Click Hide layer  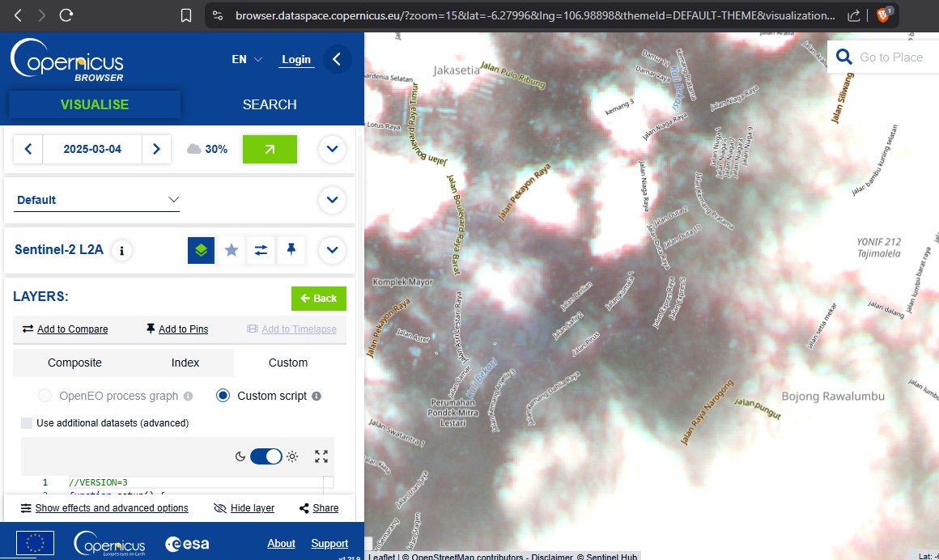click(244, 508)
